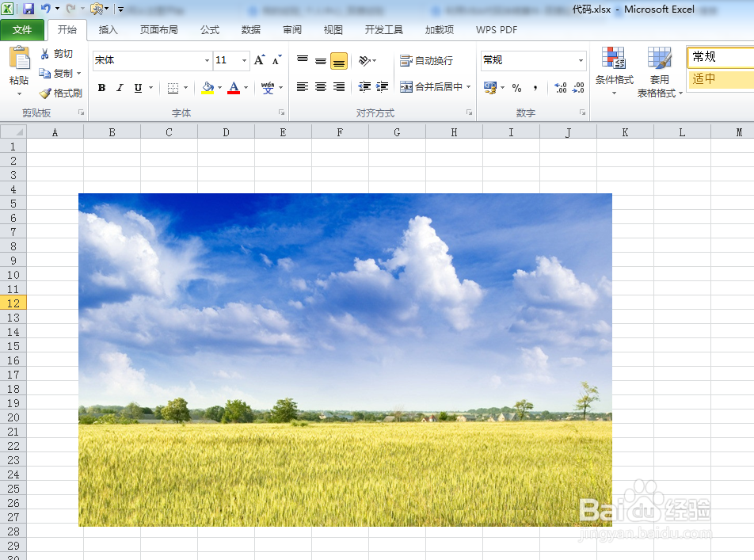Open the text orientation tool
The height and width of the screenshot is (560, 754).
click(x=364, y=61)
